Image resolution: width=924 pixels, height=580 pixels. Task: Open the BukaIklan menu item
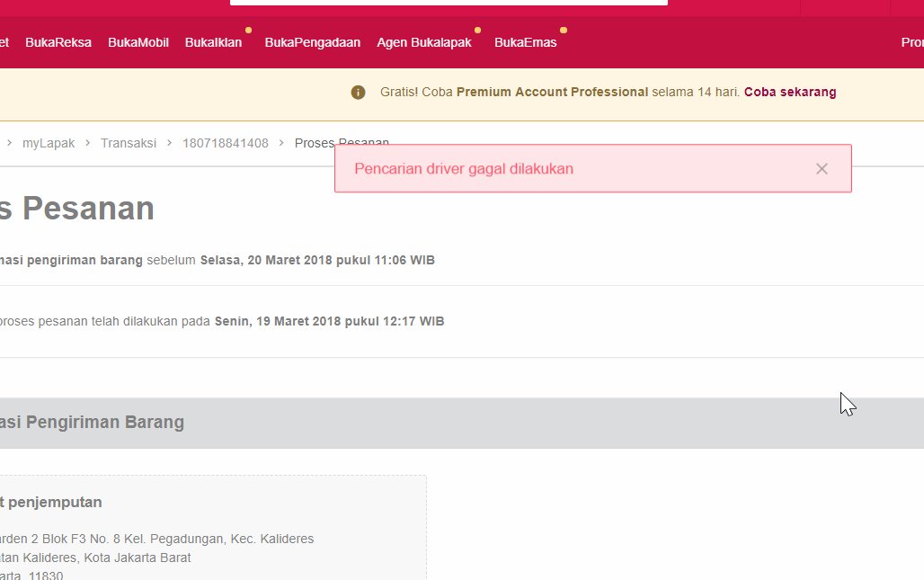point(213,42)
